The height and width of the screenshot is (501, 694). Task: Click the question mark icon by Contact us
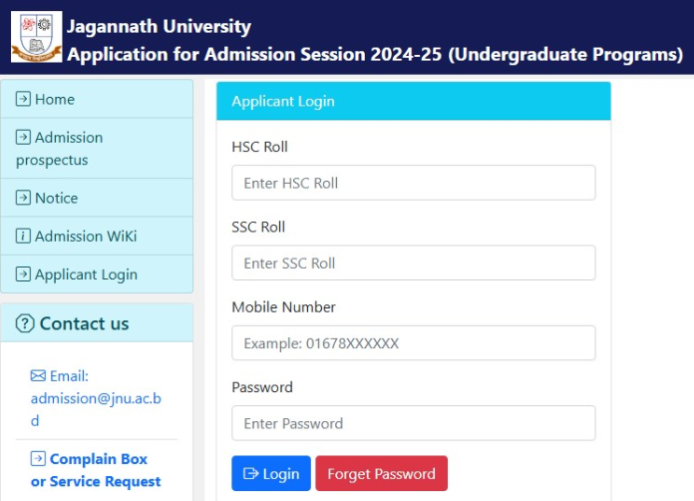pos(25,323)
